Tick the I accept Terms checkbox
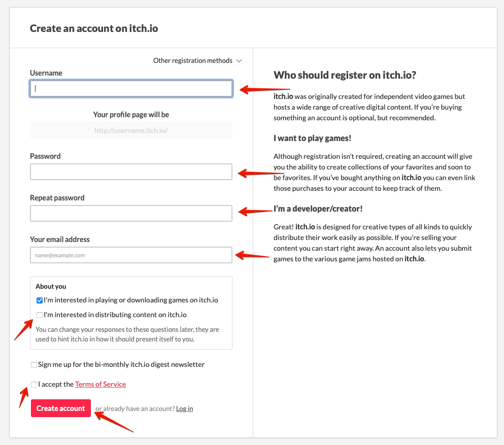Screen dimensions: 504x445 click(33, 385)
